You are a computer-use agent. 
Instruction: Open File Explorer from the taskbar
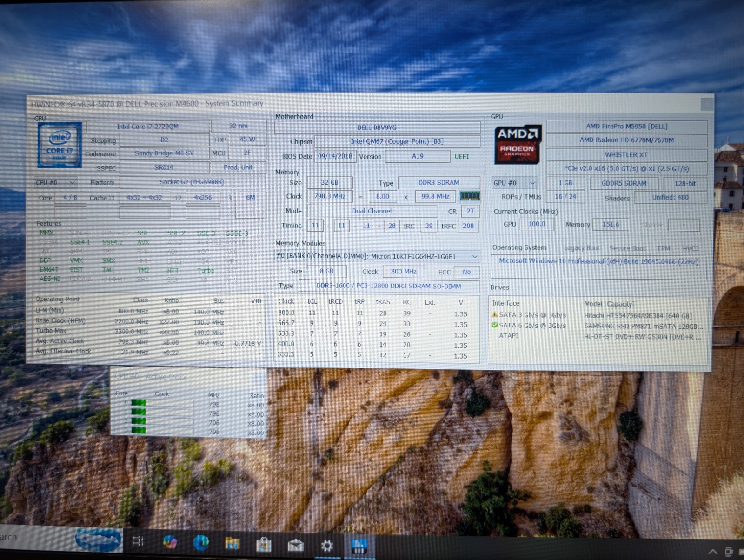(232, 543)
